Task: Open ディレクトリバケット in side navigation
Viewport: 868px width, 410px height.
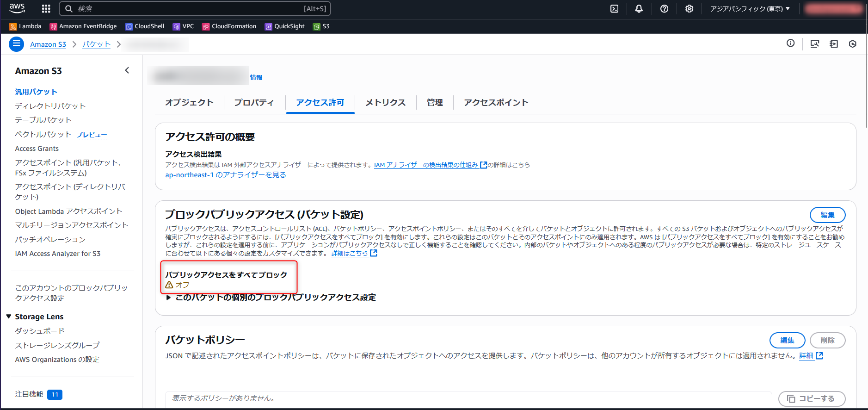Action: pos(50,106)
